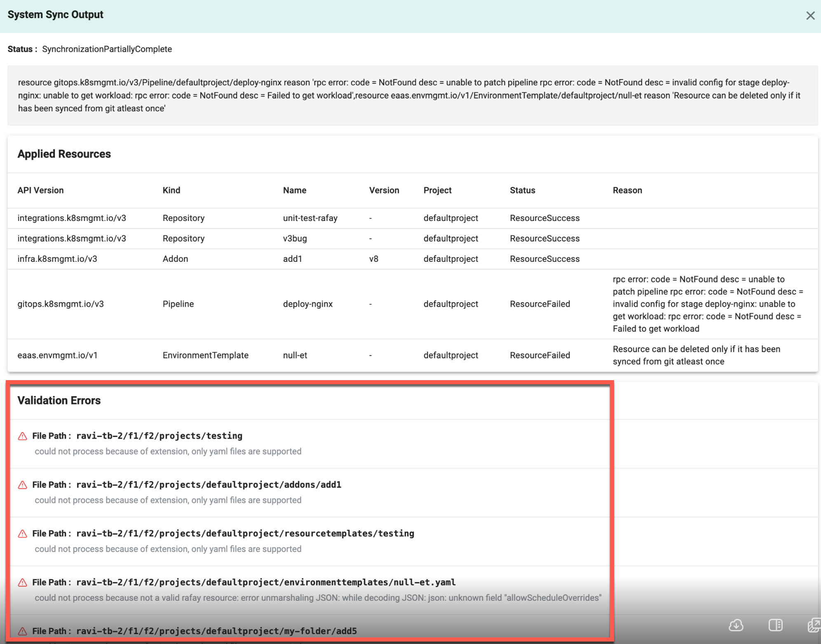Image resolution: width=821 pixels, height=644 pixels.
Task: Click the Status column header
Action: pyautogui.click(x=522, y=190)
